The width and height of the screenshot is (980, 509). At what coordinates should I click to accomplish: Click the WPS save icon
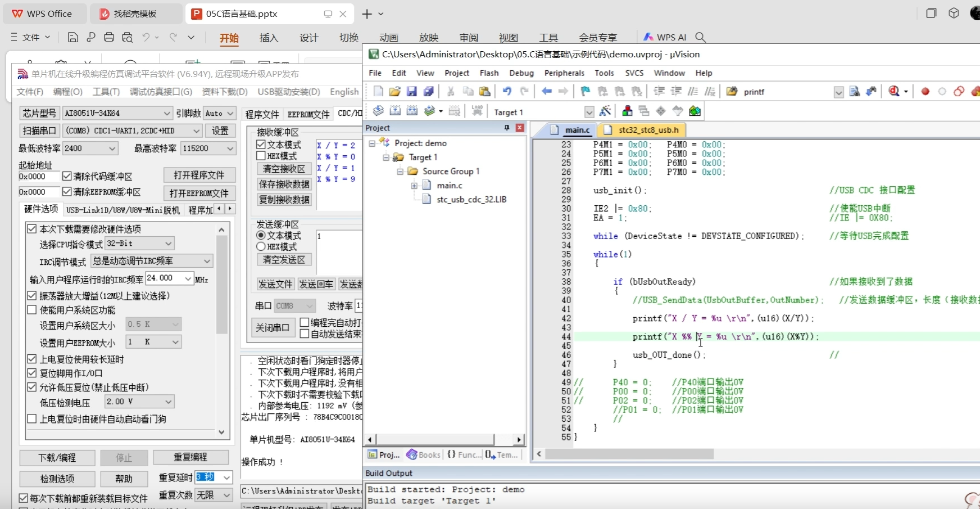[x=72, y=37]
